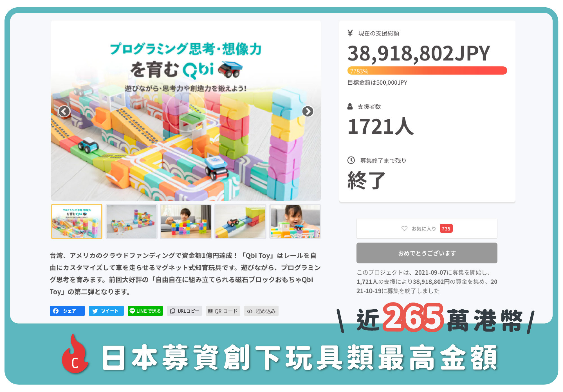
Task: Tweet this project with the Twitter button
Action: click(x=106, y=311)
